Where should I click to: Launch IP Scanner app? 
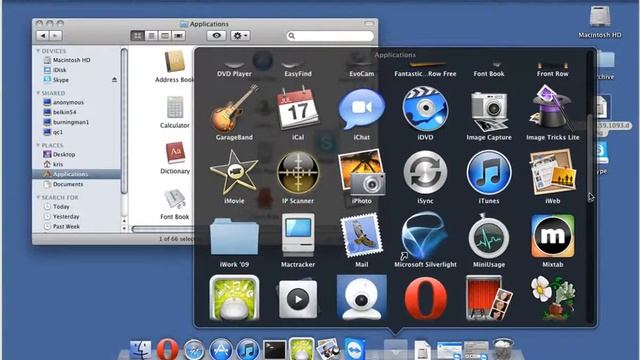[x=298, y=172]
